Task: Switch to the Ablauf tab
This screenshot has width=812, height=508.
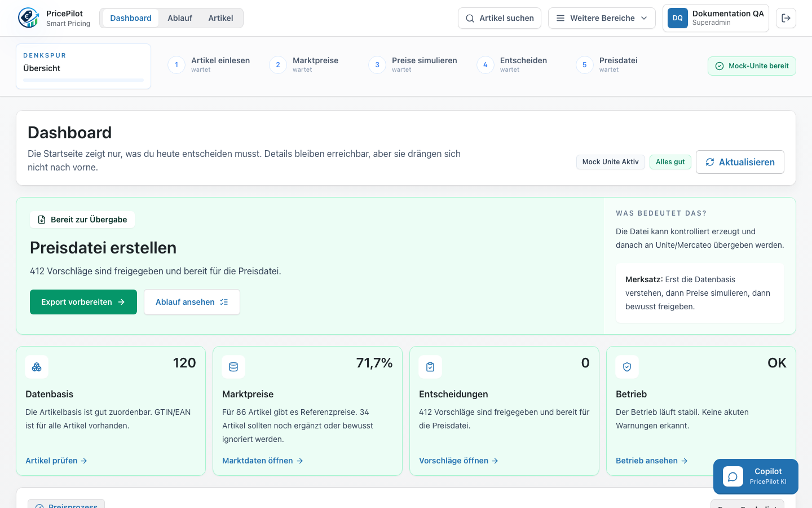Action: 180,18
